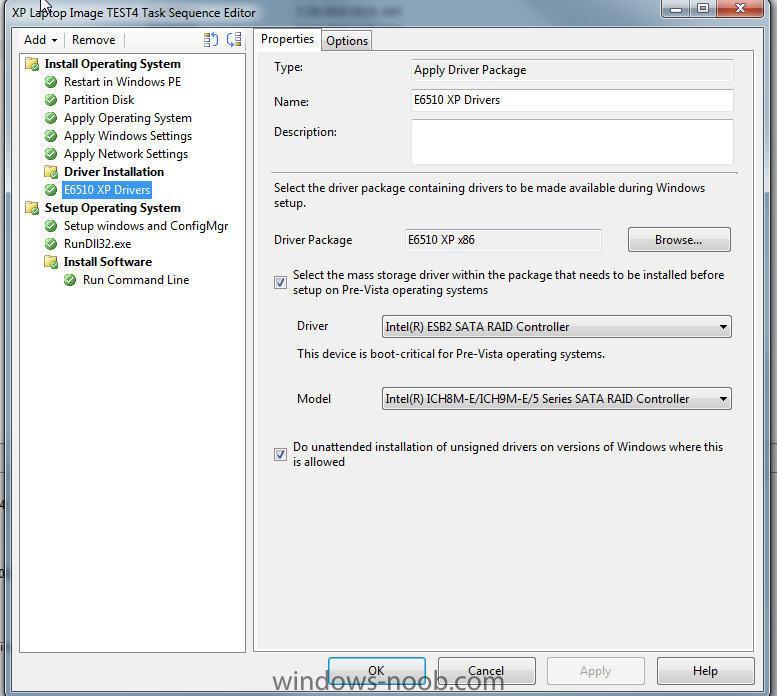The width and height of the screenshot is (777, 696).
Task: Click the green check icon beside Apply Windows Settings
Action: click(51, 136)
